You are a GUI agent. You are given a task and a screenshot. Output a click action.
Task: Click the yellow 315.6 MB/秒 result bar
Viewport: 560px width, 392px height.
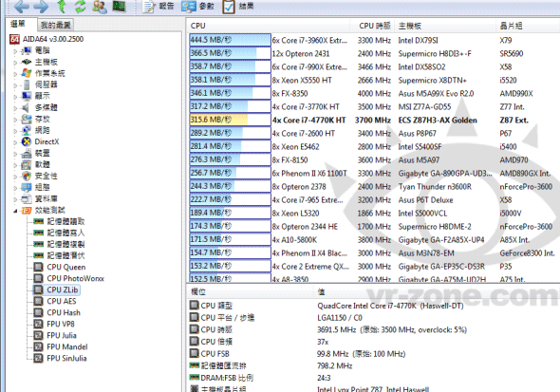pos(230,120)
